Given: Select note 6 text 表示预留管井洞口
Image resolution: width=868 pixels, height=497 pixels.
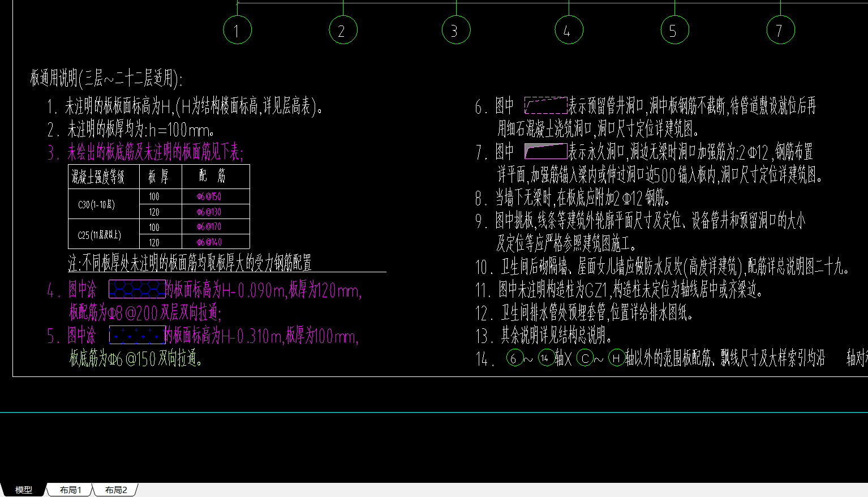Looking at the screenshot, I should tap(693, 106).
